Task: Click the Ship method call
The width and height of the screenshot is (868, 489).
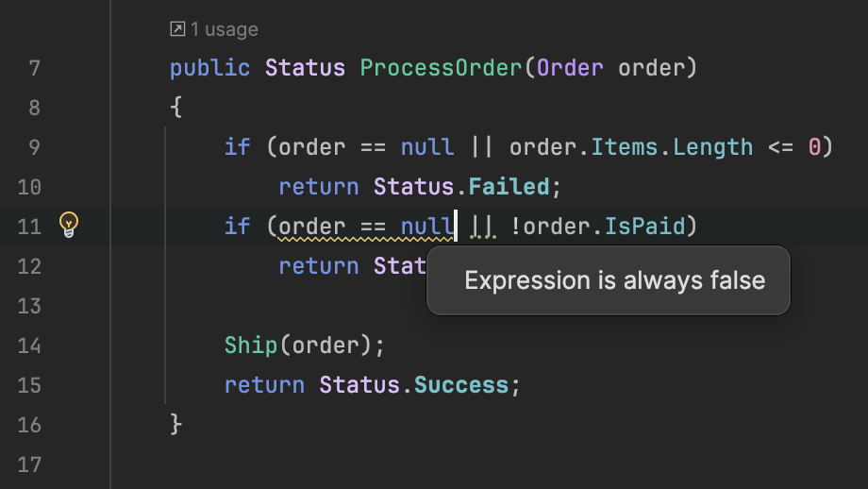Action: (251, 346)
